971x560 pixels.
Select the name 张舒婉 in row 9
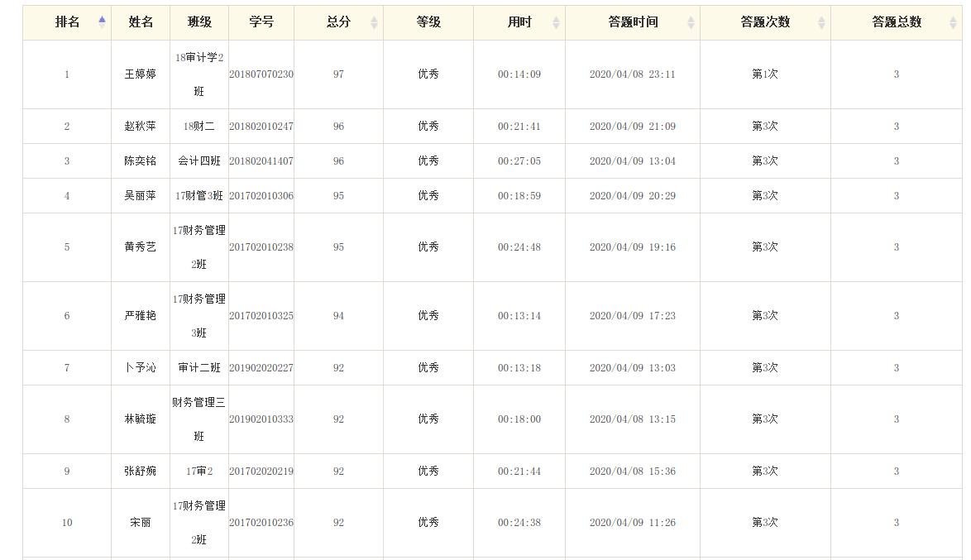[141, 471]
